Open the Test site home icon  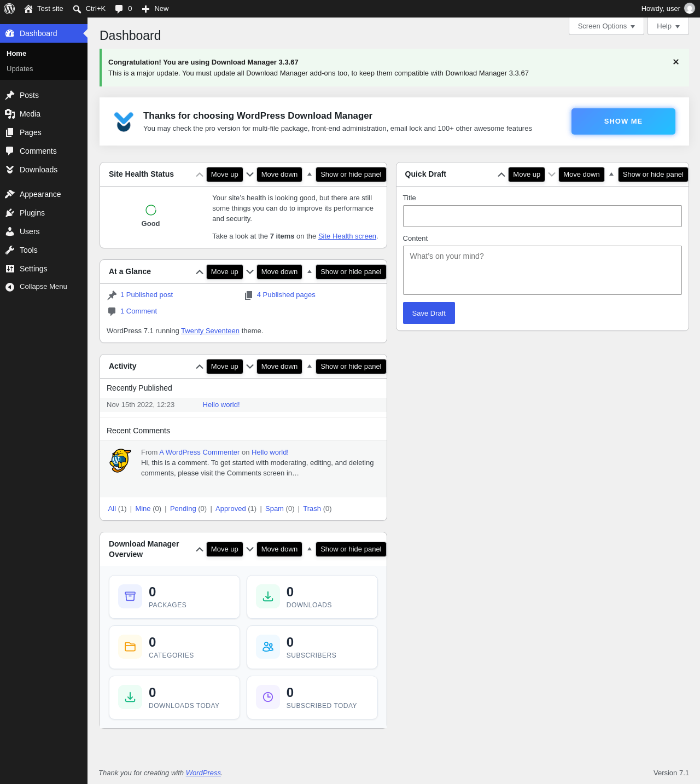[28, 9]
